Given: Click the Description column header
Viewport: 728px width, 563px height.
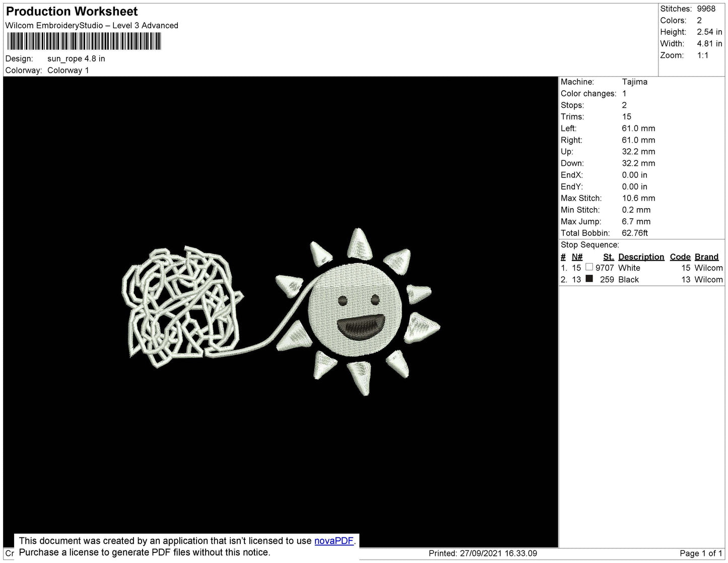Looking at the screenshot, I should (641, 257).
